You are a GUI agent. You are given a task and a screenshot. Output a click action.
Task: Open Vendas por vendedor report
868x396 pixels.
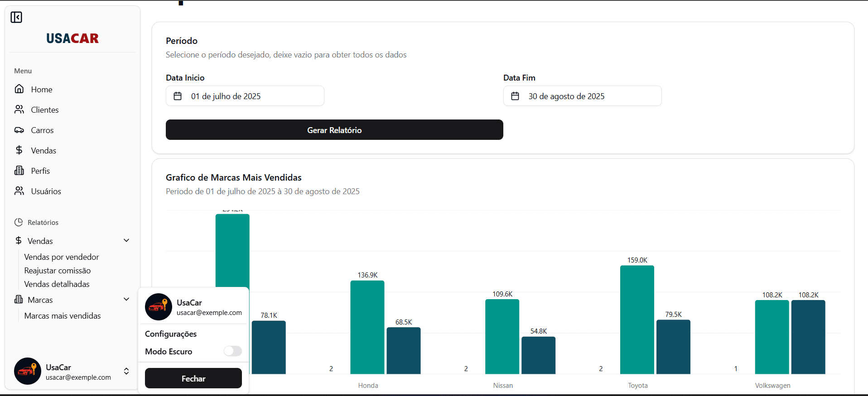[62, 257]
